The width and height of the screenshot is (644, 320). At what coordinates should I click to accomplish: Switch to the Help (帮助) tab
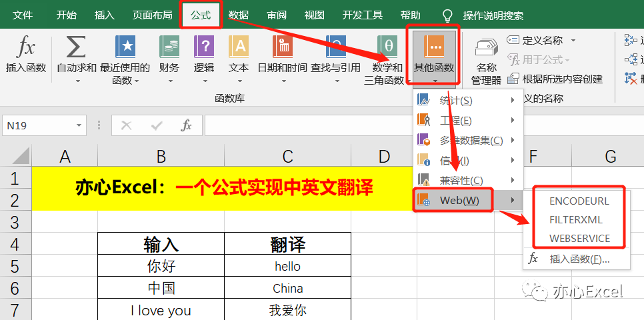[410, 15]
